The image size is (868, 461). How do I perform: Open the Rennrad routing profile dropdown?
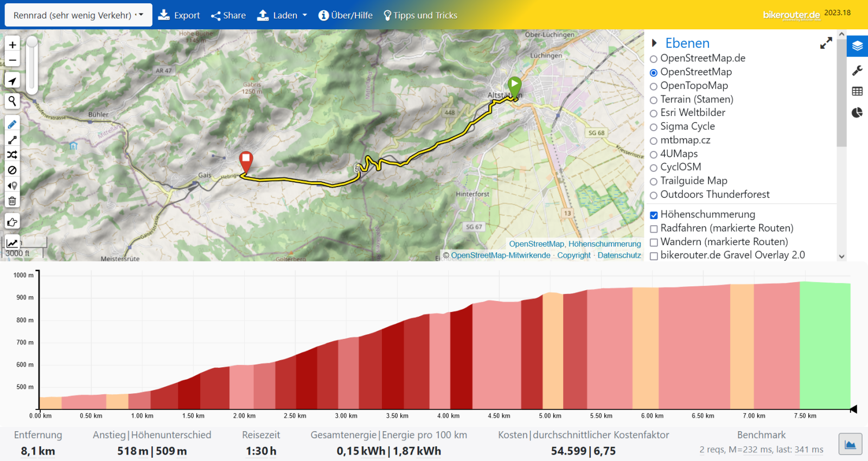pos(79,15)
